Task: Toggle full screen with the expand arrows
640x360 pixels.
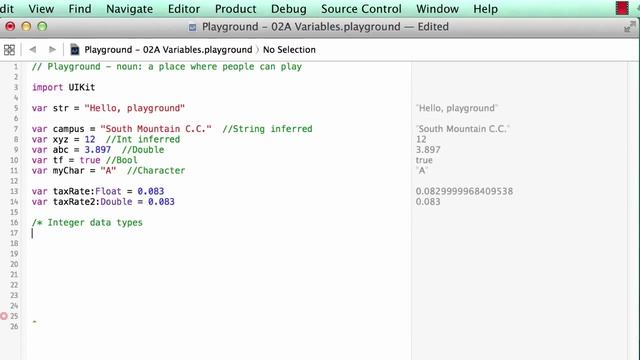Action: (x=629, y=27)
